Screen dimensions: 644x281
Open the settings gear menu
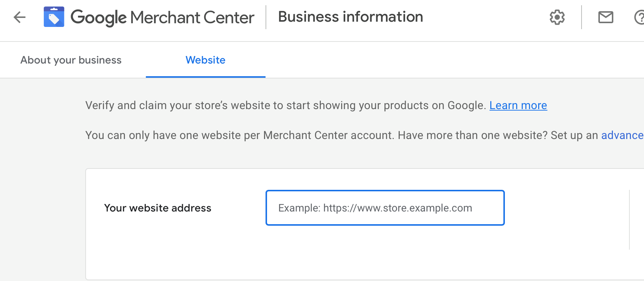(x=557, y=17)
